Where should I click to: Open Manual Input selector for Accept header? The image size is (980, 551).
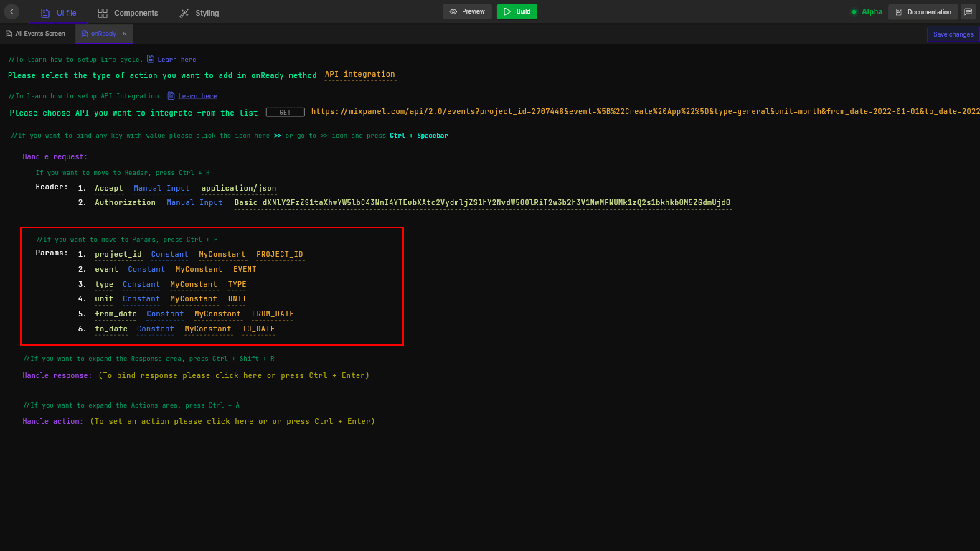tap(161, 188)
